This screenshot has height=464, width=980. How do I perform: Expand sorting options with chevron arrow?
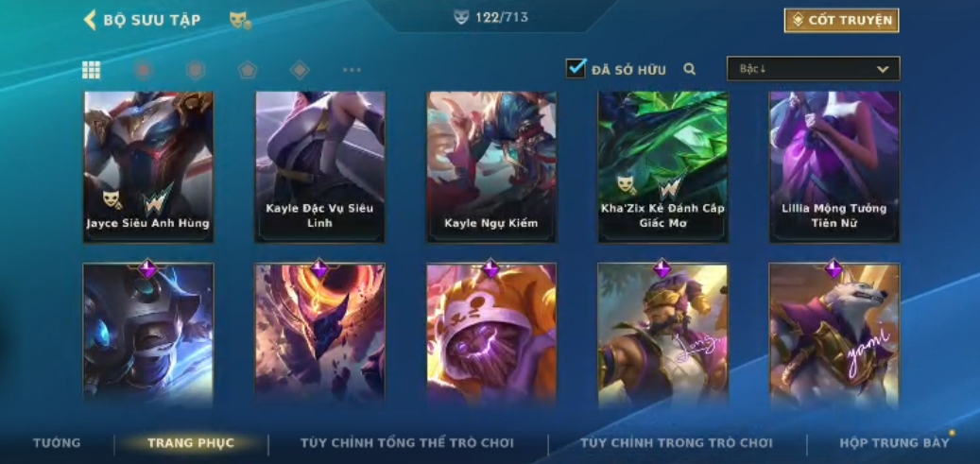883,69
